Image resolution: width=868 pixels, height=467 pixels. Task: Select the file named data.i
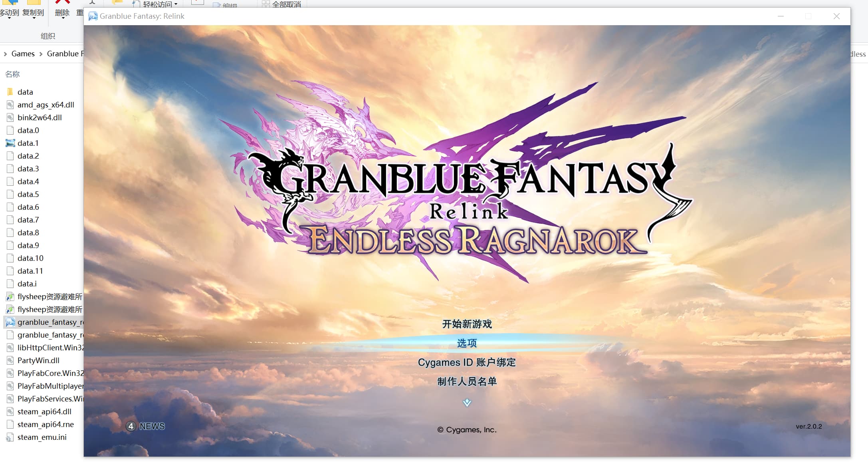tap(27, 284)
